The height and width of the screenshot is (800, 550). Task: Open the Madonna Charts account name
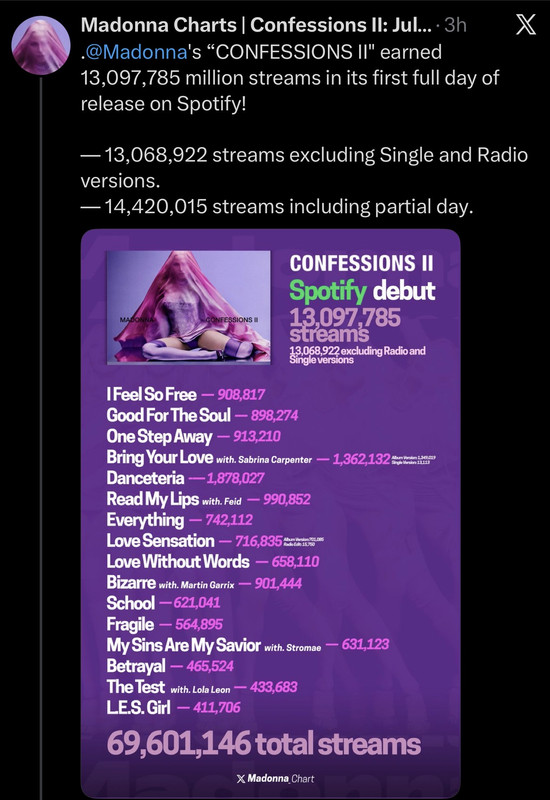pos(257,25)
